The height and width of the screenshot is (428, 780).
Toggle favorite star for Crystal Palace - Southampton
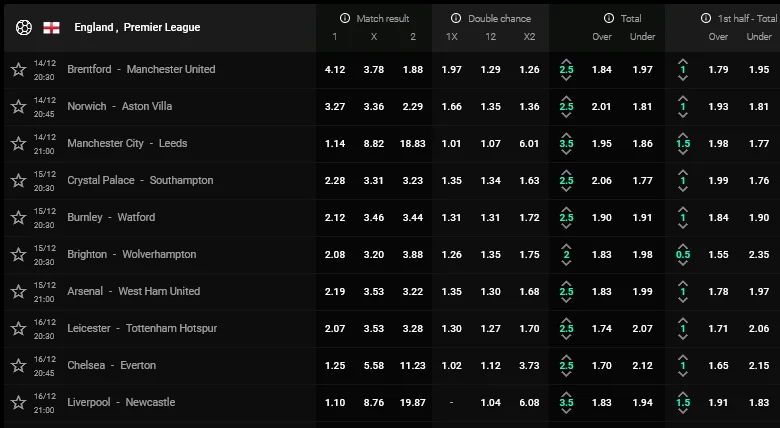[x=18, y=181]
